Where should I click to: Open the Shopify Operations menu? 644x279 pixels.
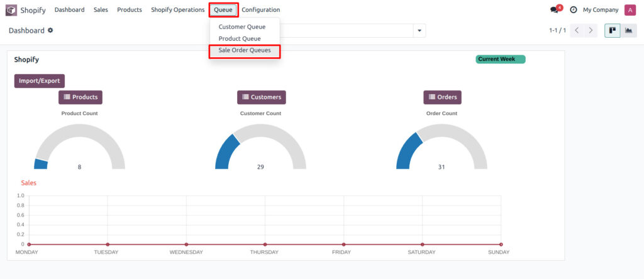(x=177, y=10)
